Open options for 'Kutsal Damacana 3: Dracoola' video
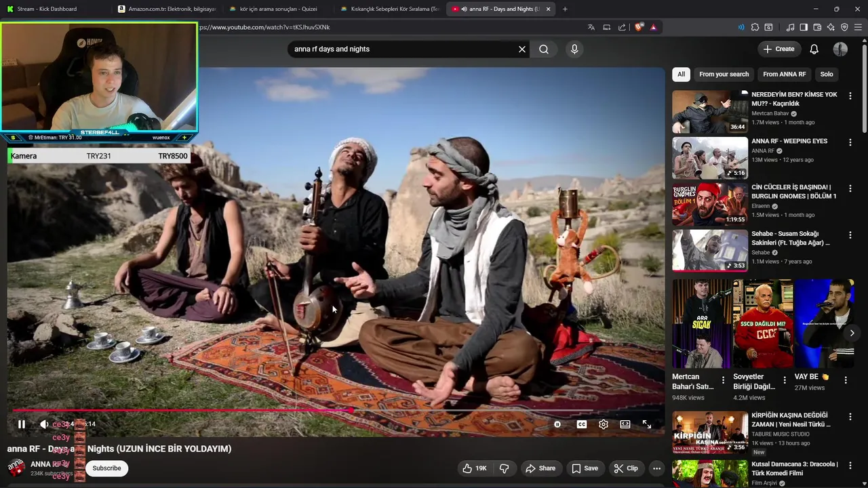 click(850, 466)
